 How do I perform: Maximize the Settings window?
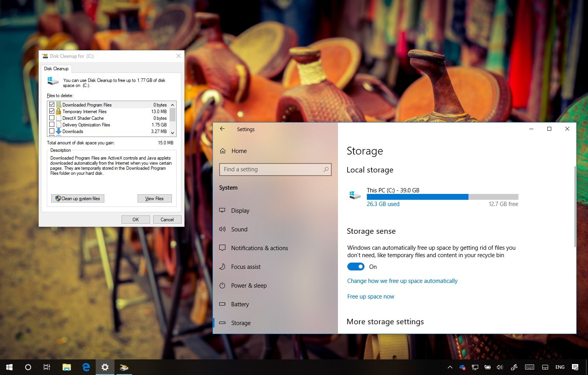coord(549,129)
